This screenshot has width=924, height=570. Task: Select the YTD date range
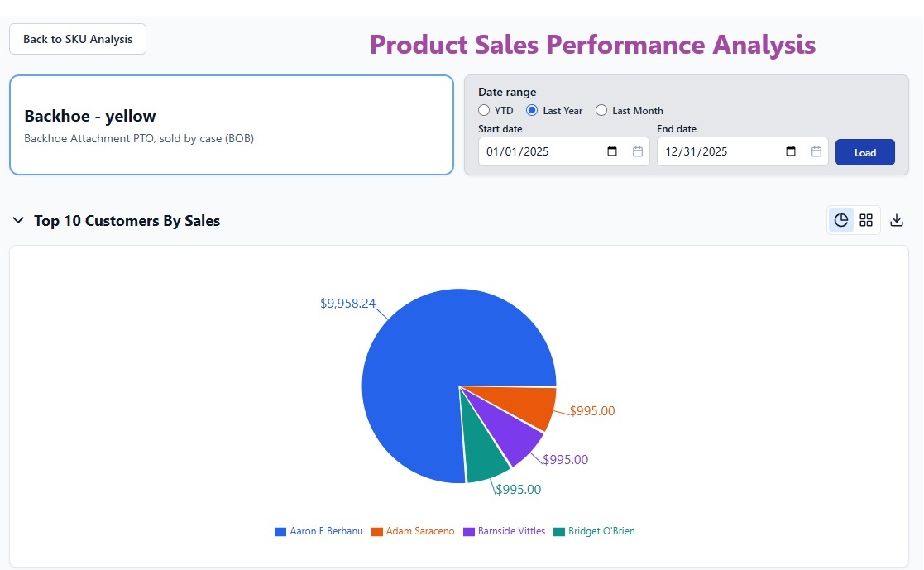coord(484,110)
